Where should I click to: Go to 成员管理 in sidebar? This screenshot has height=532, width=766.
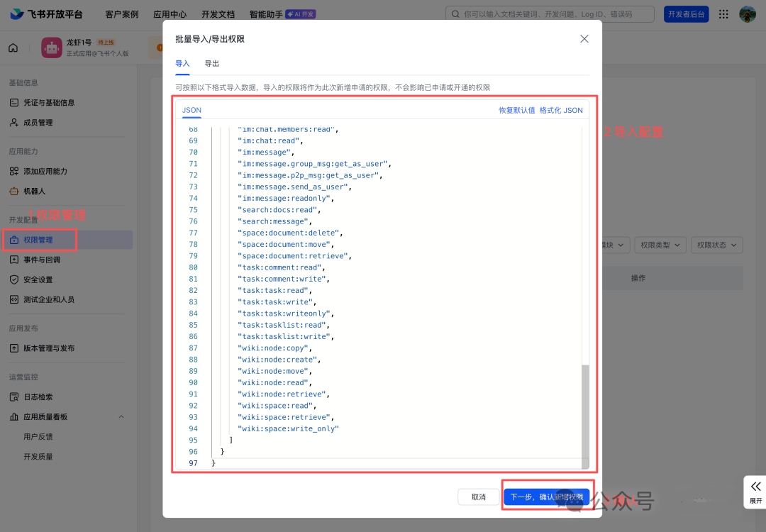coord(38,123)
